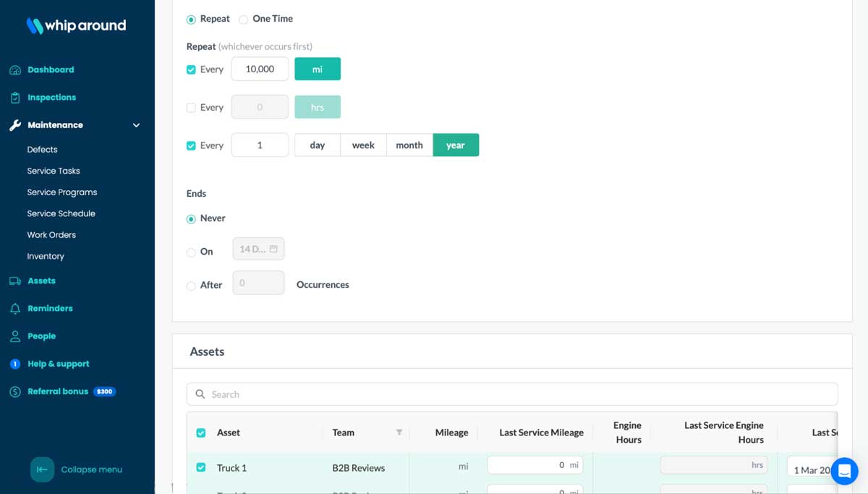
Task: Open People from the sidebar icon
Action: click(x=16, y=336)
